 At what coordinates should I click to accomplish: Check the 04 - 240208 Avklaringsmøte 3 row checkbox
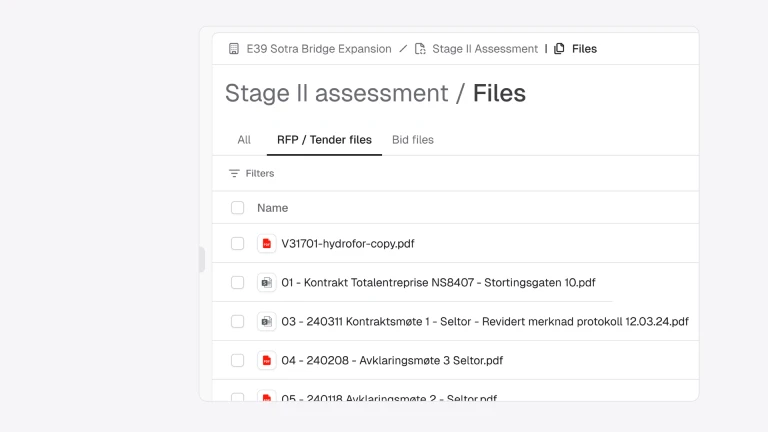tap(238, 360)
